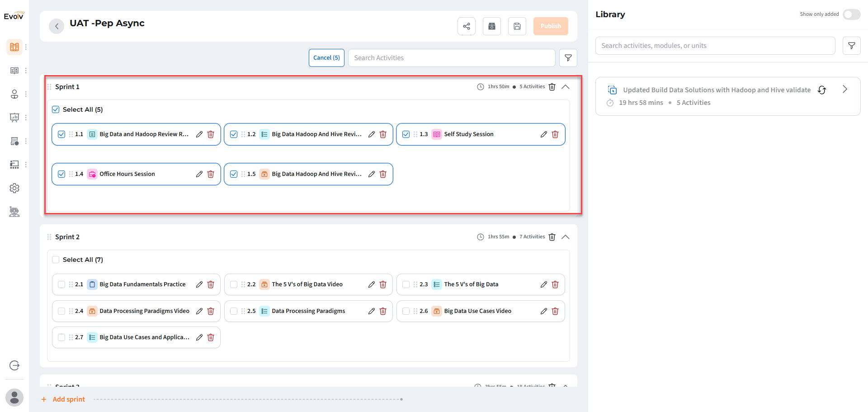Focus the Search Activities field
Screen dimensions: 868x412
coord(452,58)
